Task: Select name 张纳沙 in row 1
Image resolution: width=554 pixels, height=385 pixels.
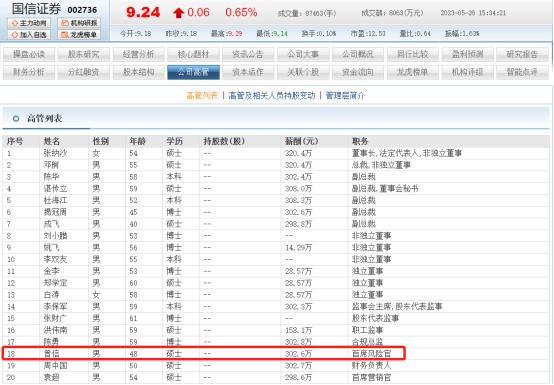Action: (x=55, y=153)
